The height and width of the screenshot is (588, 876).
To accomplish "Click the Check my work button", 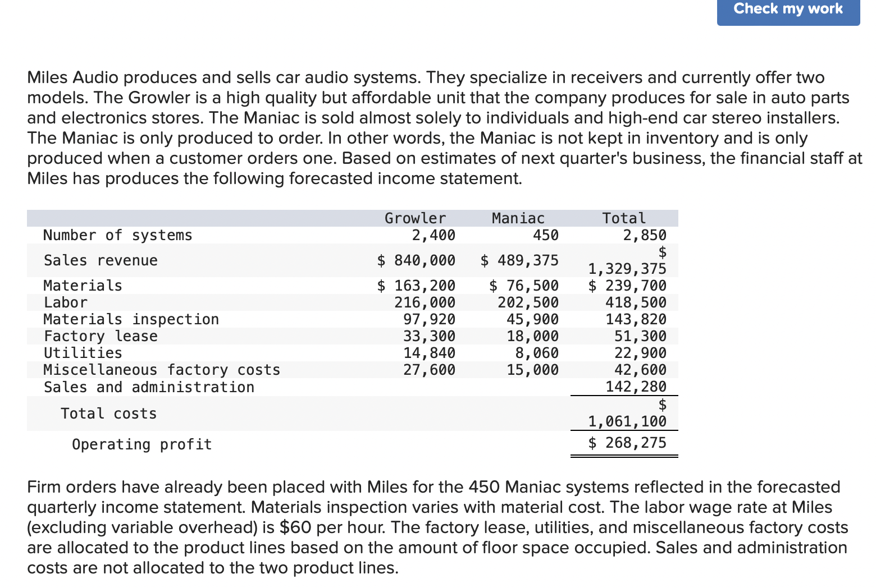I will pos(787,8).
